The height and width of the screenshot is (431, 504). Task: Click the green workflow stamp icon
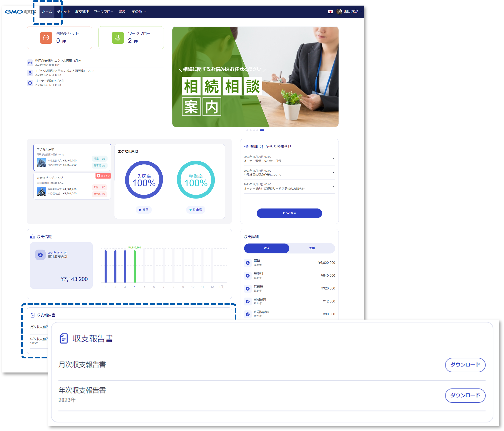tap(118, 38)
